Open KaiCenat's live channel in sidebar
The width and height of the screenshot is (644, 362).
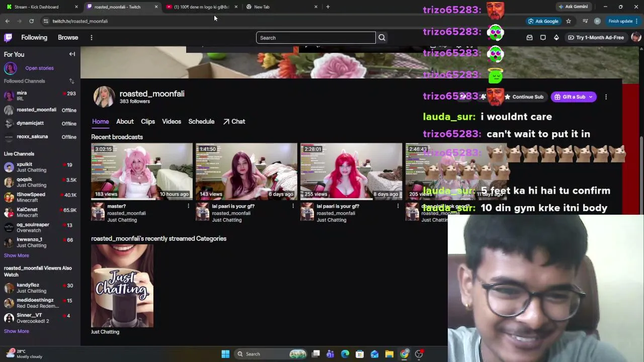point(40,212)
